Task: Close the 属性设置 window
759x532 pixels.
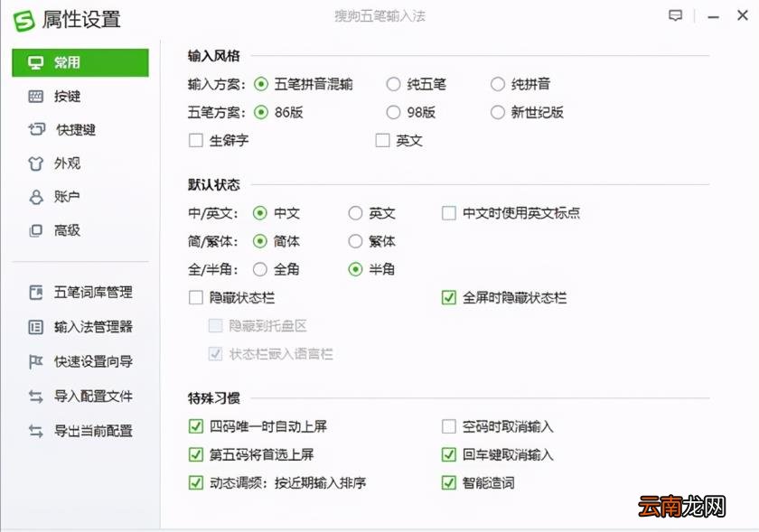Action: [743, 15]
